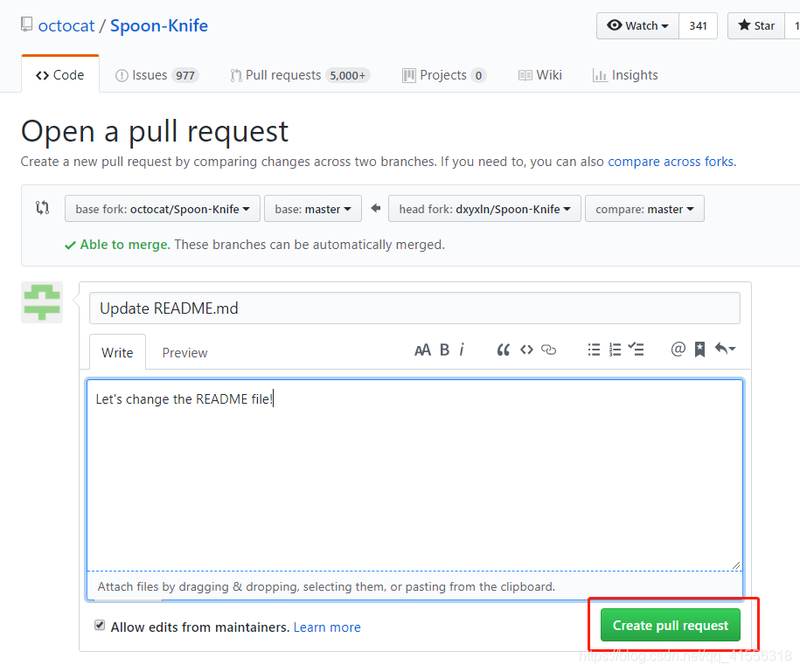Toggle Allow edits from maintainers checkbox
Viewport: 800px width, 672px height.
[x=100, y=625]
